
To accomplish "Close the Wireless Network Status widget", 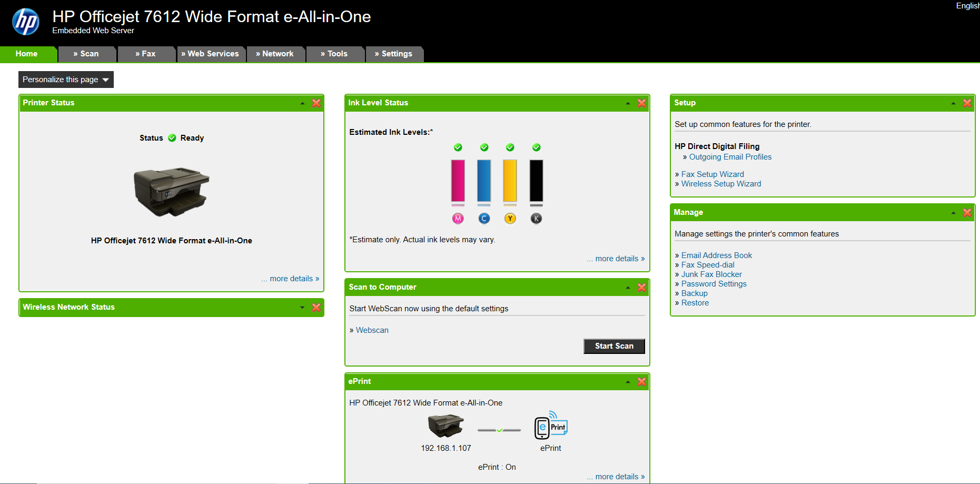I will pos(315,308).
